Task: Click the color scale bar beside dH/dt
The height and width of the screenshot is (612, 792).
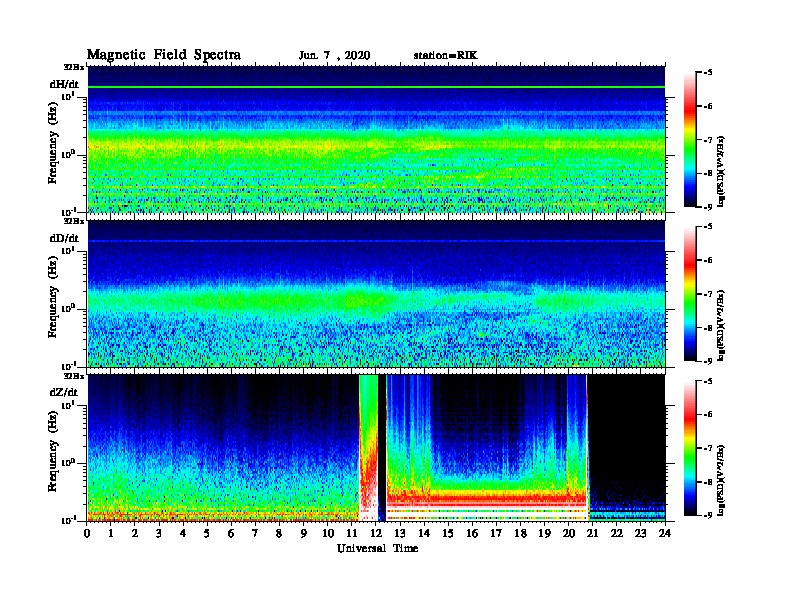Action: (690, 140)
